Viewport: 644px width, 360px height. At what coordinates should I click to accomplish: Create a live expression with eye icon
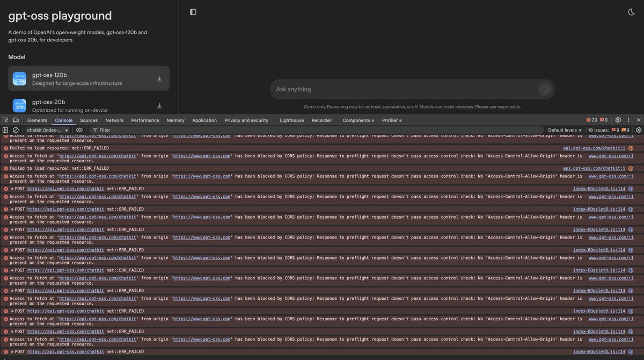(x=79, y=130)
